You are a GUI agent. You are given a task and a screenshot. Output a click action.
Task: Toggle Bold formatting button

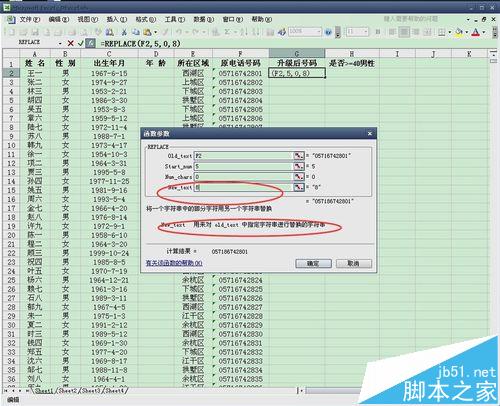tap(378, 32)
